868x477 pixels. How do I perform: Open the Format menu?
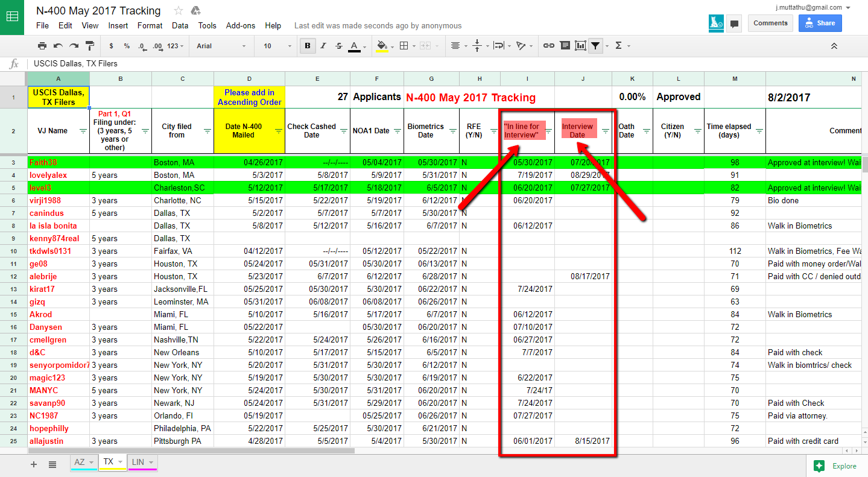pos(150,26)
